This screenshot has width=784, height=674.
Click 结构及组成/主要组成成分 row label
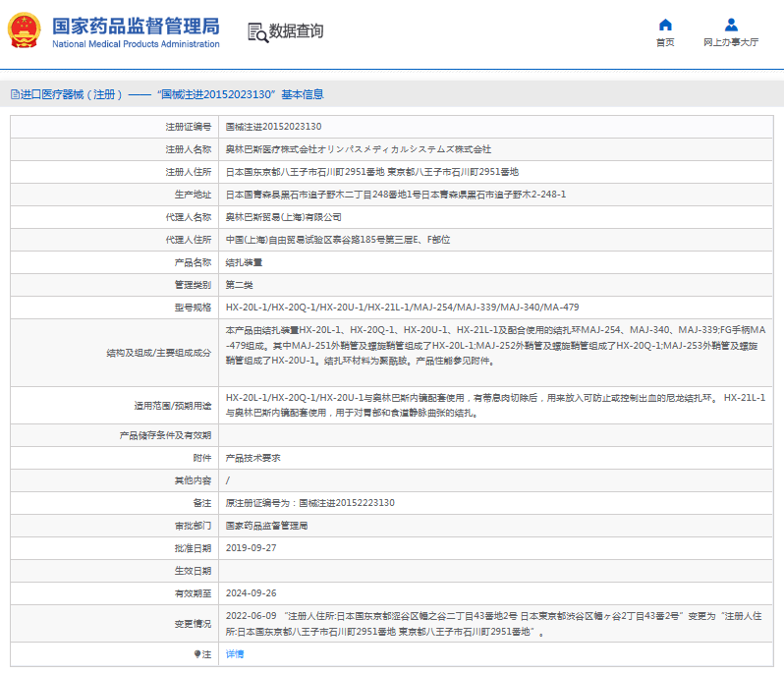click(159, 353)
